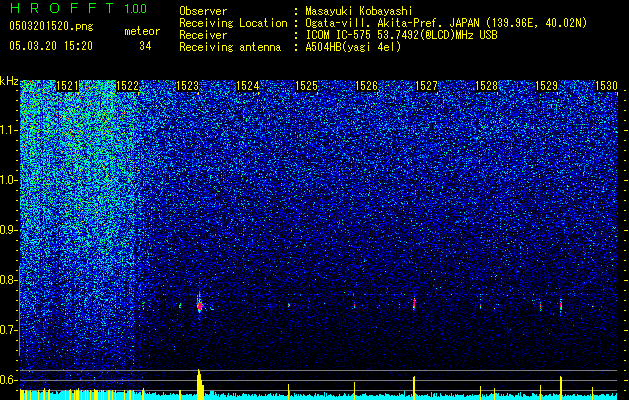
Task: Click the receiver ICOM IC-575 text
Action: click(401, 35)
